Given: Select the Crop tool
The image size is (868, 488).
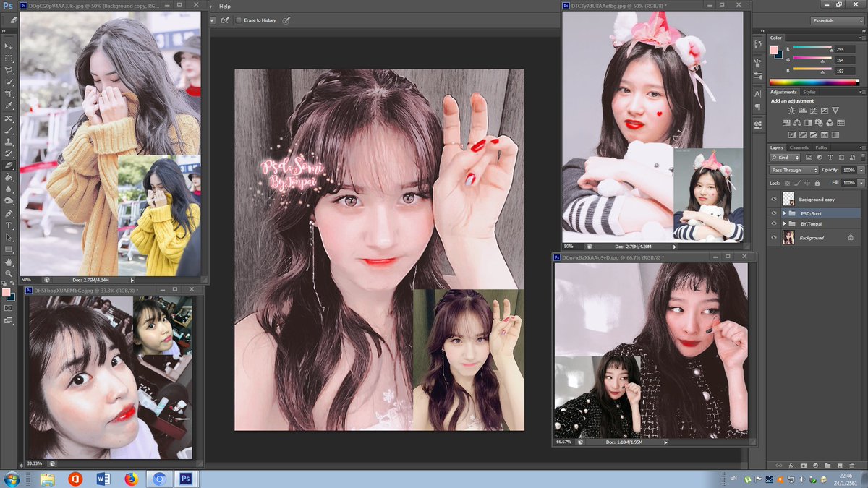Looking at the screenshot, I should (9, 93).
